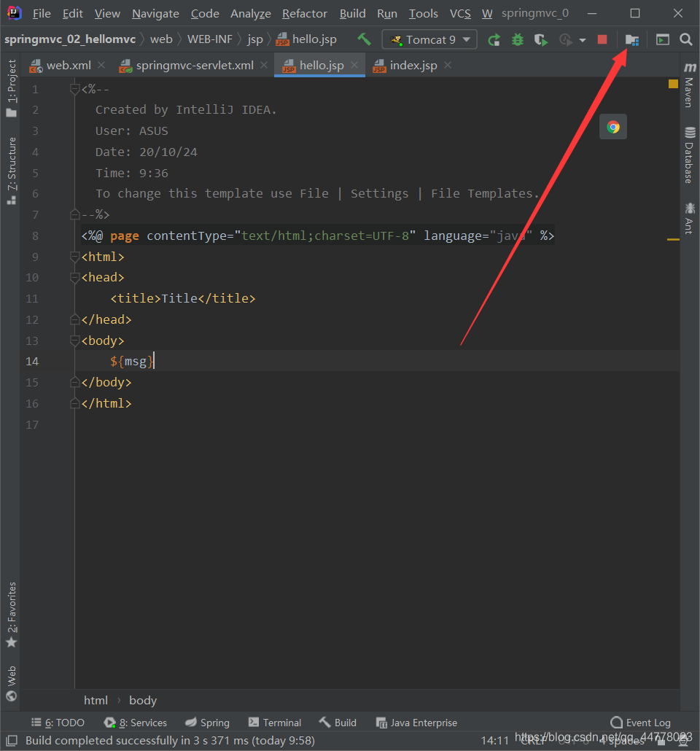Open the Ant tool window
Viewport: 700px width, 751px height.
tap(689, 219)
